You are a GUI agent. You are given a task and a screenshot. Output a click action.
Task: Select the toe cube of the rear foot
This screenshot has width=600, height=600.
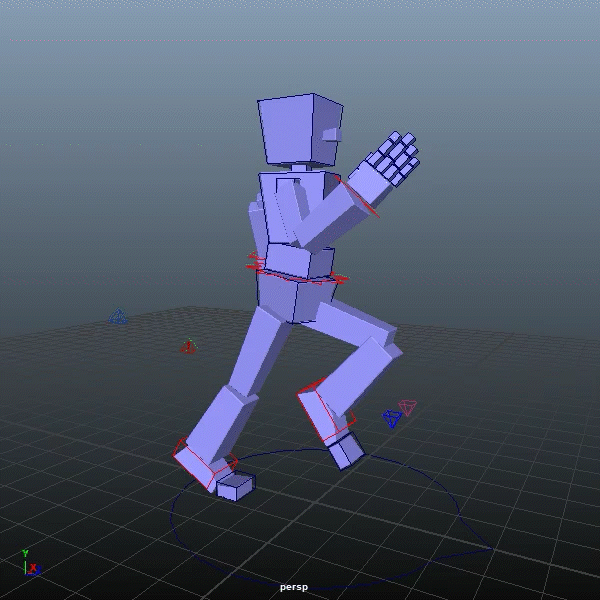pos(346,452)
